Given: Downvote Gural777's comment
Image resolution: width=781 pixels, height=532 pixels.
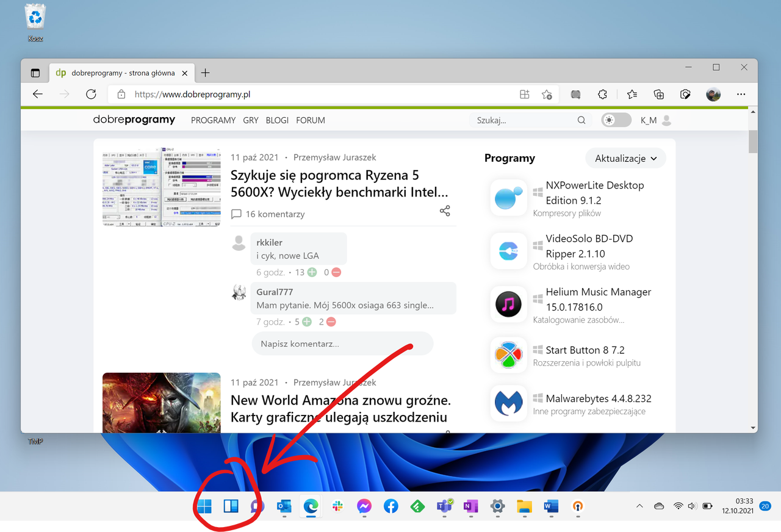Looking at the screenshot, I should pos(331,322).
